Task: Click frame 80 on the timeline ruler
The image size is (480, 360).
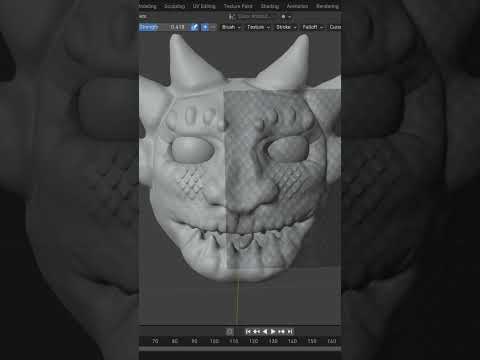Action: pyautogui.click(x=175, y=341)
